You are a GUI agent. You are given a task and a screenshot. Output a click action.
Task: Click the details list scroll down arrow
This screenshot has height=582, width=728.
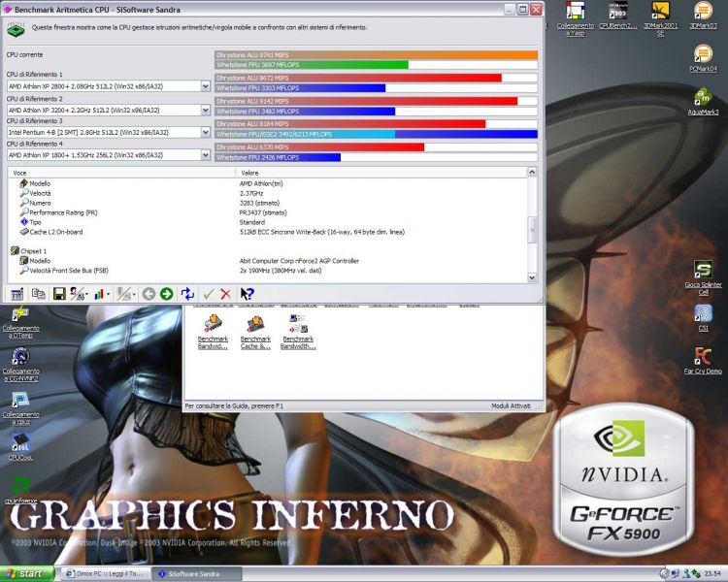[x=533, y=277]
